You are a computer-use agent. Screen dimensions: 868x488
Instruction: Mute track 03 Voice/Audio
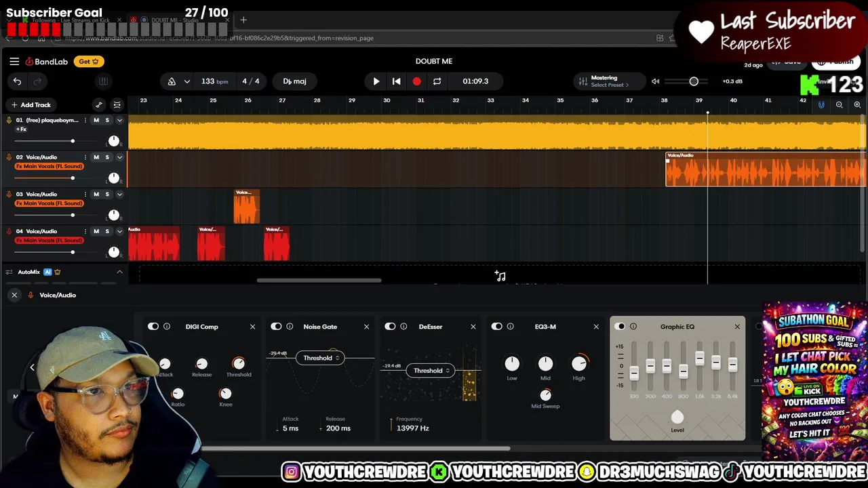tap(96, 195)
